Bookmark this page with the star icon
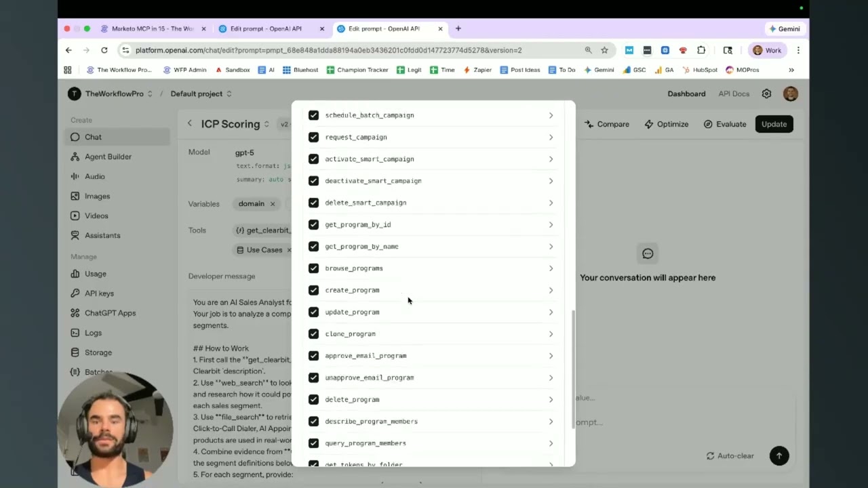This screenshot has width=868, height=488. point(604,50)
